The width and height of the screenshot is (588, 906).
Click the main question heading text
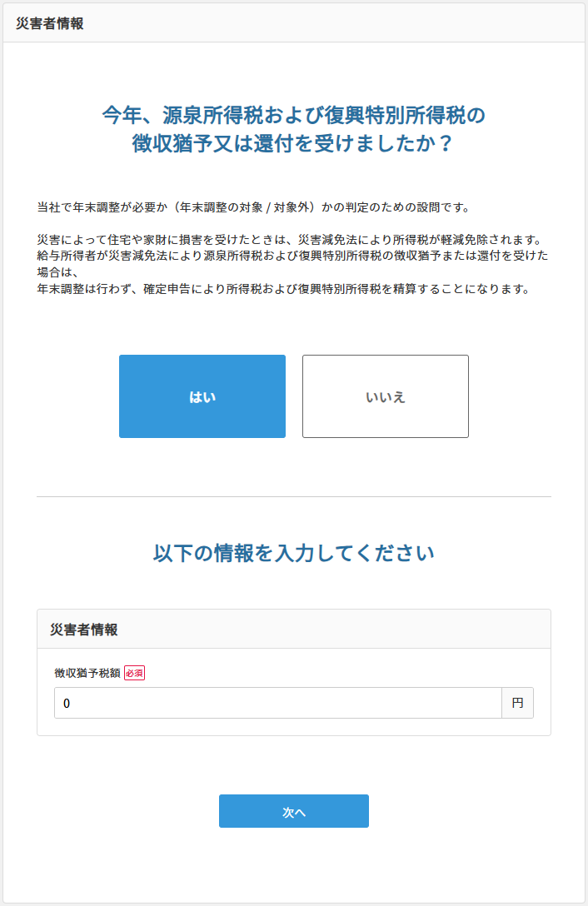click(x=293, y=129)
